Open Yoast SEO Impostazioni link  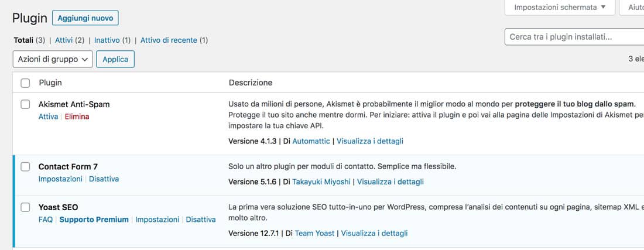157,220
